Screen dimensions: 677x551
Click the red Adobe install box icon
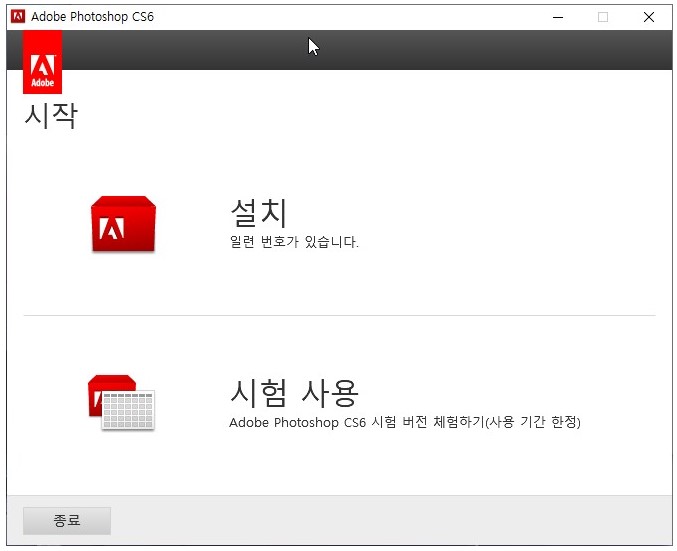point(123,224)
